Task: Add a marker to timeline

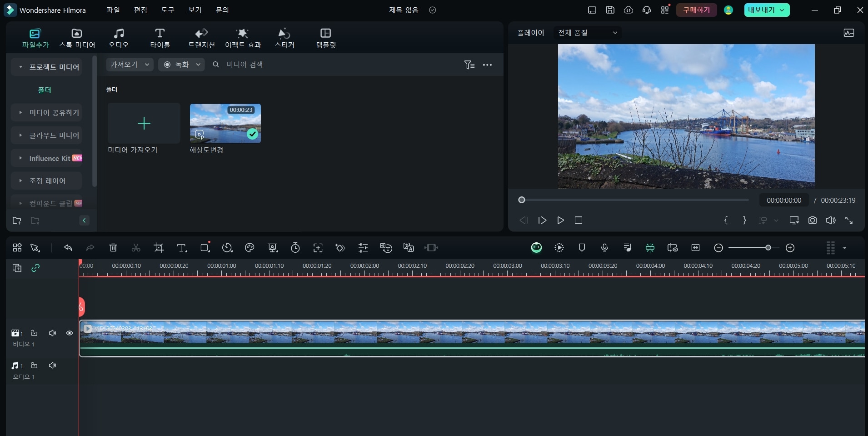Action: point(582,248)
